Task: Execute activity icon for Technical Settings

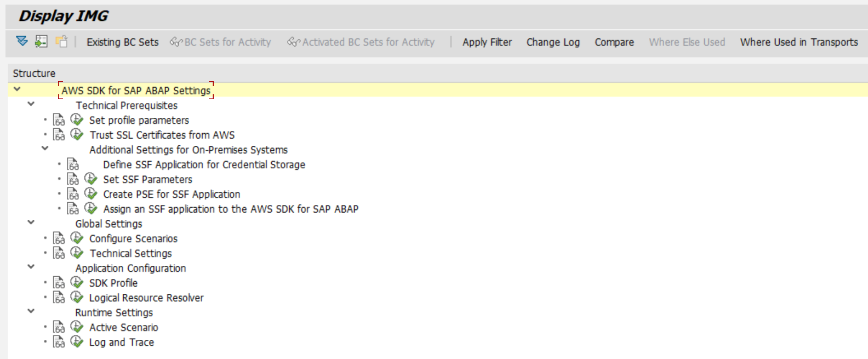Action: tap(77, 253)
